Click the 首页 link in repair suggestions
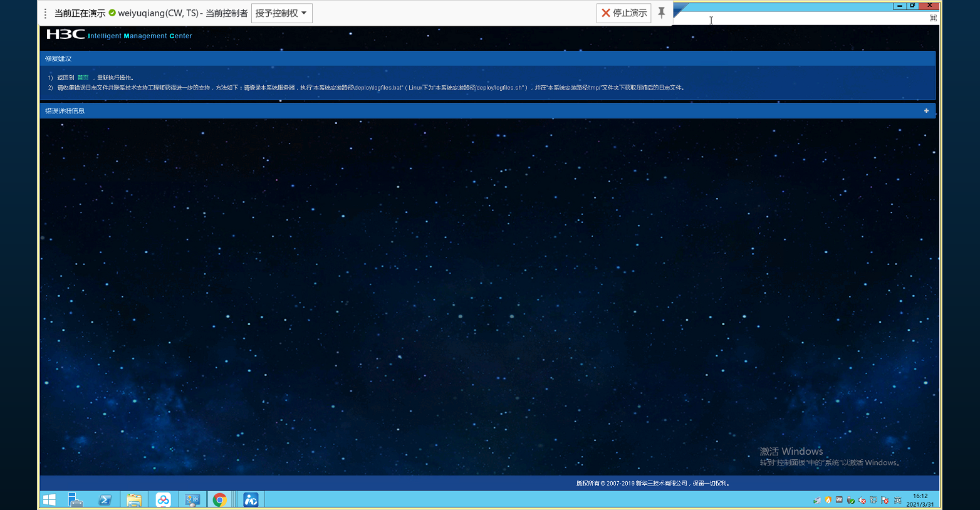 pyautogui.click(x=83, y=78)
